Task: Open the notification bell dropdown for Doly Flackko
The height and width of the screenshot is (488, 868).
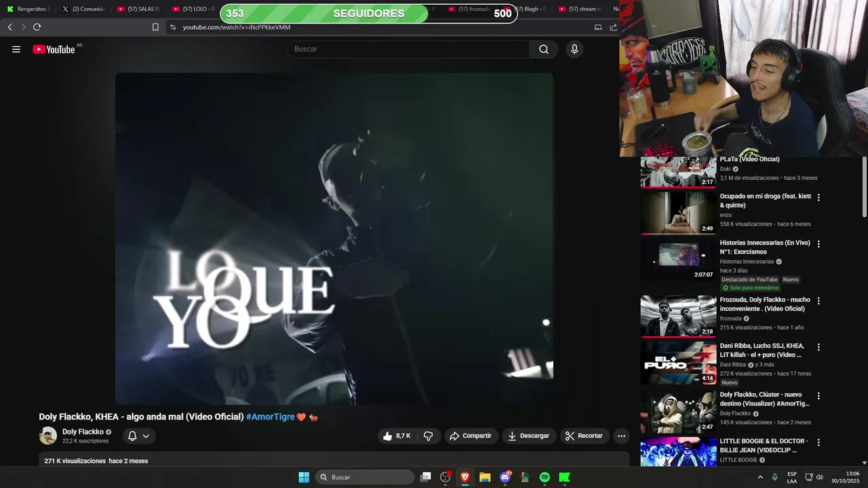Action: (x=139, y=436)
